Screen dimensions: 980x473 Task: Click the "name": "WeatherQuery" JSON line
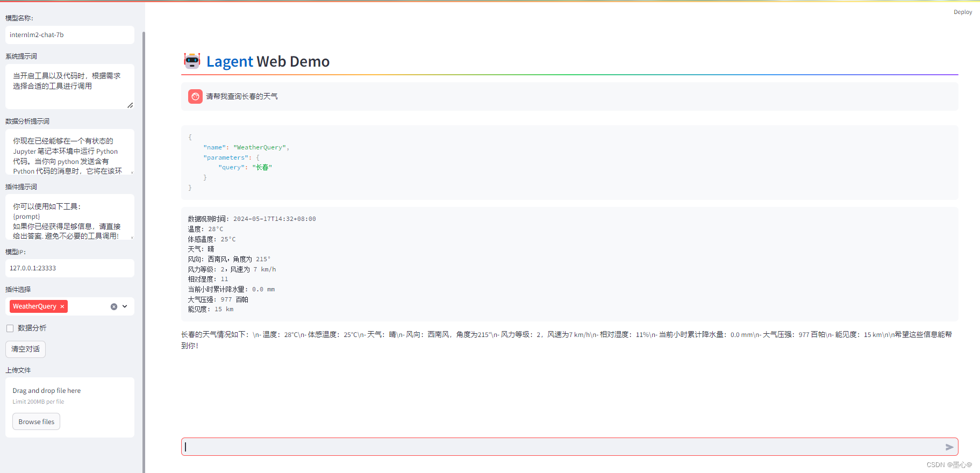(246, 147)
